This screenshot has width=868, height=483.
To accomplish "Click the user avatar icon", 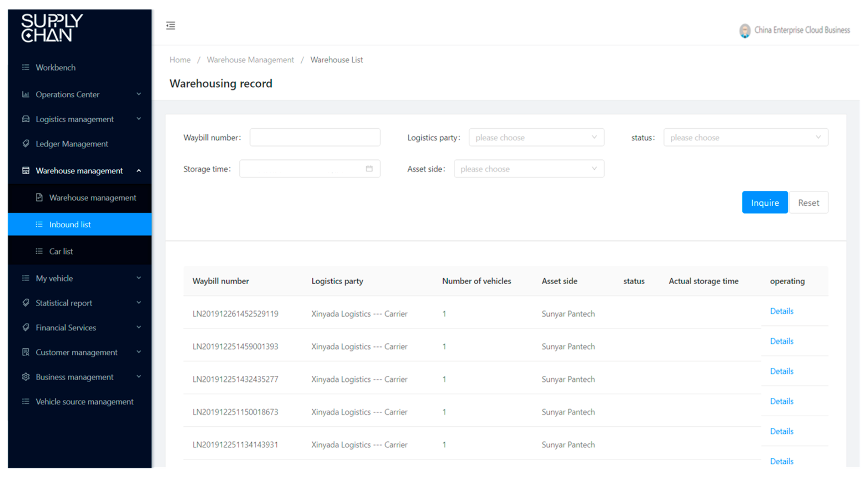I will tap(744, 31).
